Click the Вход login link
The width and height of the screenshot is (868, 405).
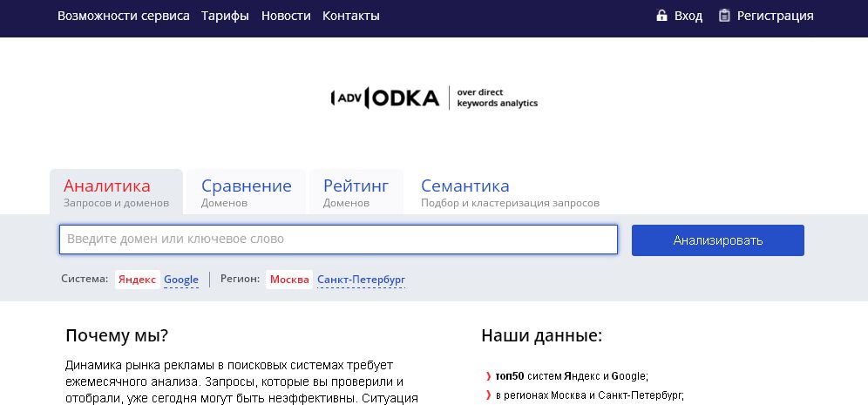coord(688,16)
